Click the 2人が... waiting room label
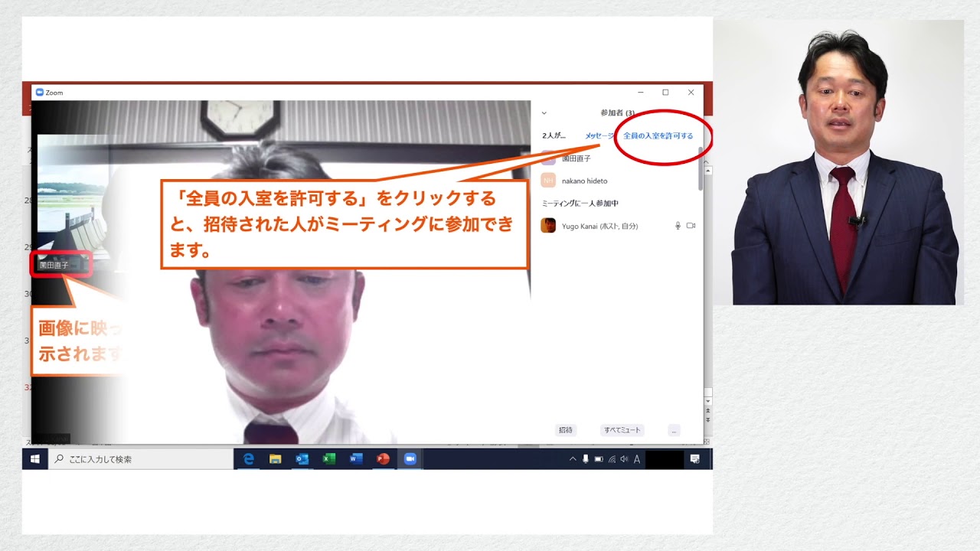The height and width of the screenshot is (551, 980). pos(554,135)
